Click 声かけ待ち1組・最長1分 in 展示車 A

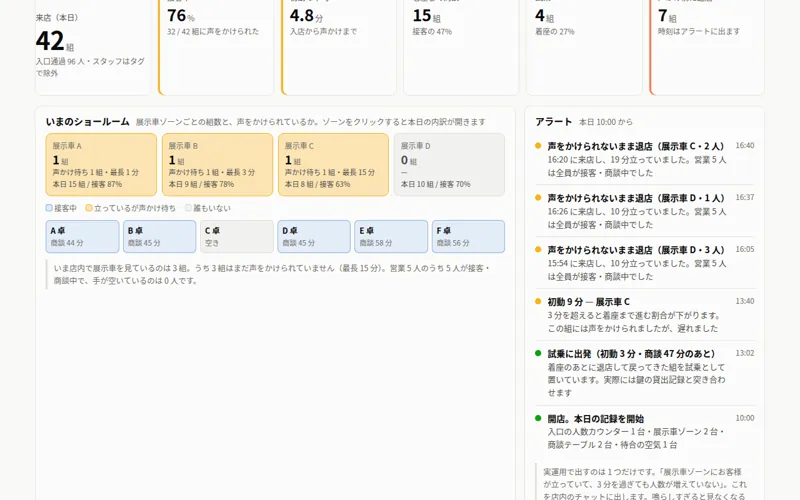click(95, 172)
